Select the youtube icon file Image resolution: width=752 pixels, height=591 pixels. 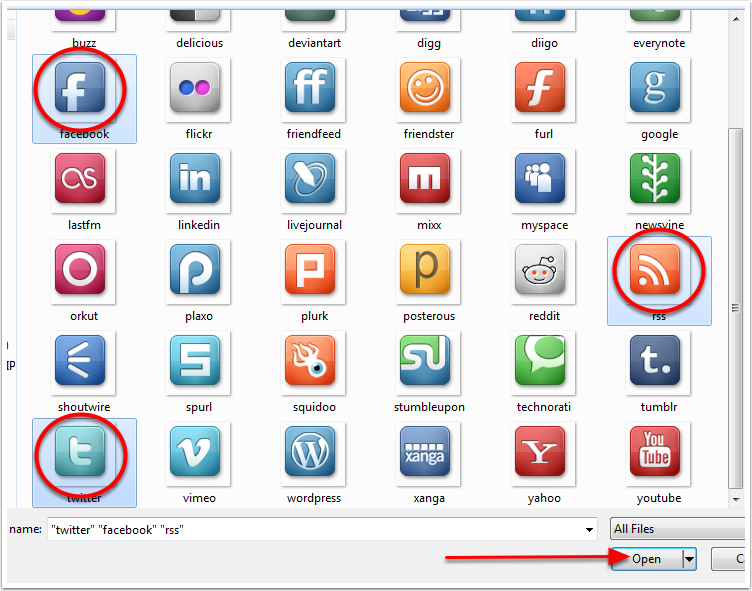(x=656, y=452)
